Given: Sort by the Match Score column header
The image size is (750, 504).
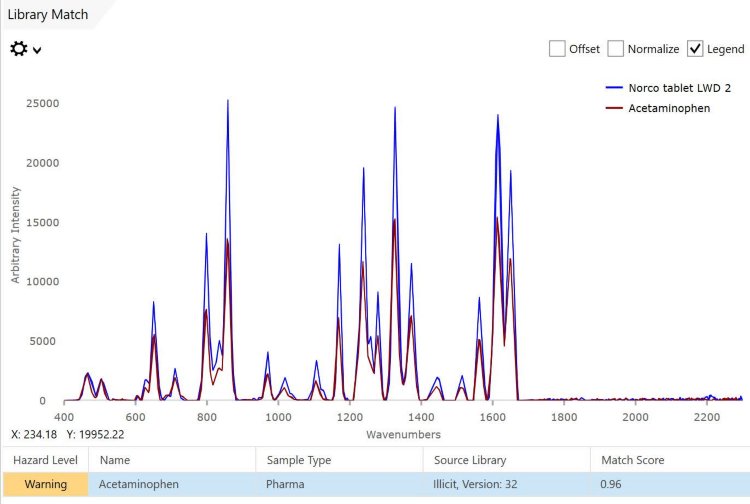Looking at the screenshot, I should (x=670, y=460).
